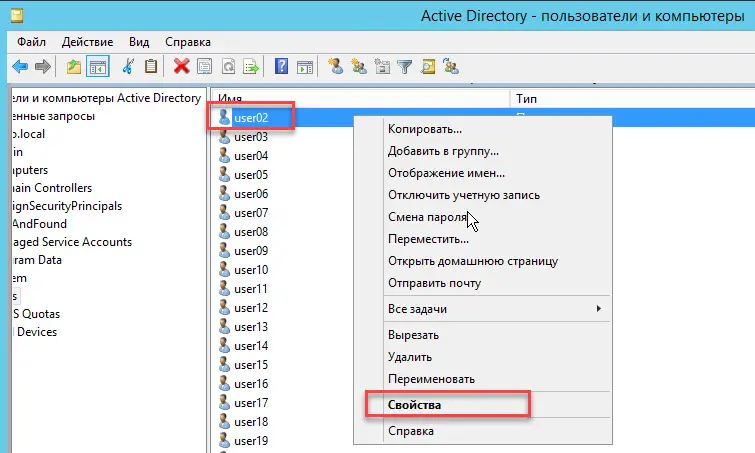
Task: Click the user icon beside user03
Action: (224, 137)
